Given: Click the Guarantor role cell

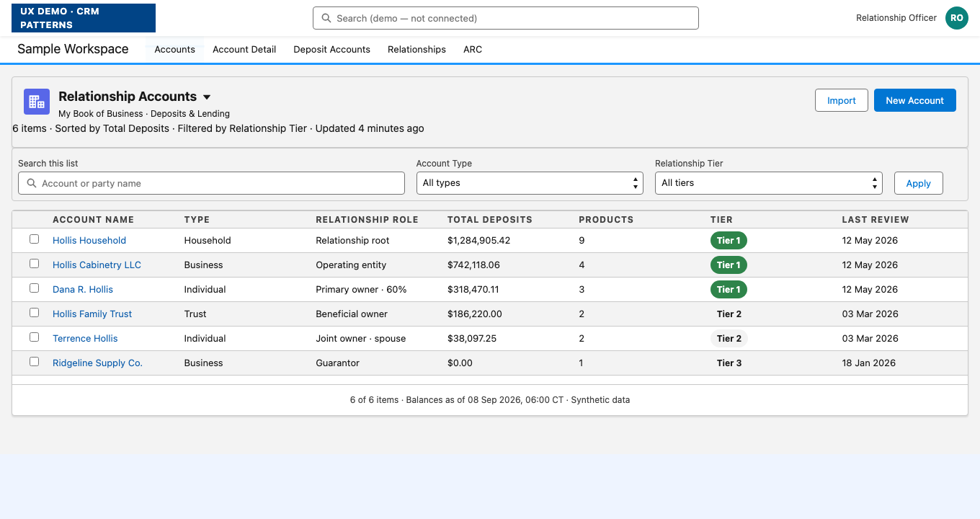Looking at the screenshot, I should click(x=337, y=363).
